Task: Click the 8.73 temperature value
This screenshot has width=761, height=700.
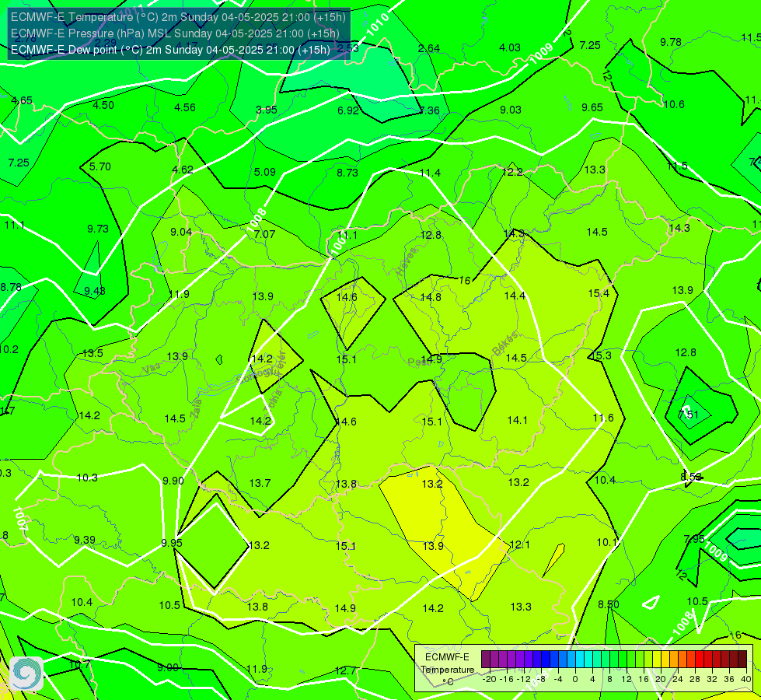Action: [347, 173]
